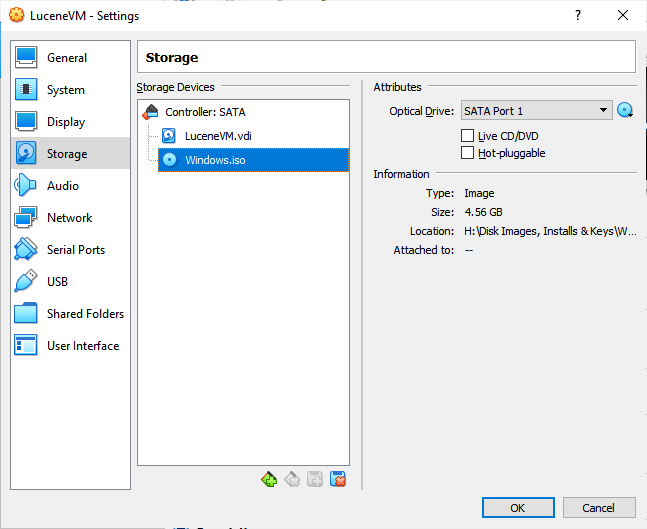This screenshot has width=647, height=529.
Task: Switch to the Display settings page
Action: (x=65, y=122)
